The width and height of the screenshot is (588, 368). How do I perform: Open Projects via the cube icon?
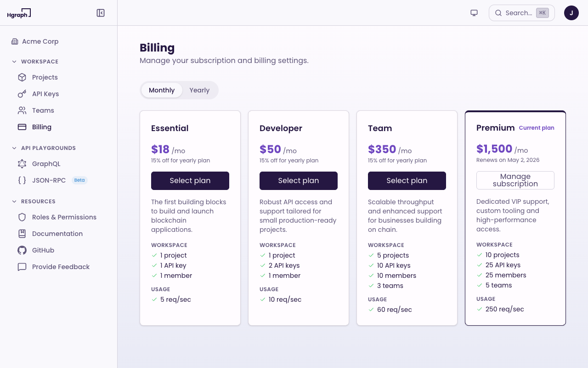click(22, 77)
